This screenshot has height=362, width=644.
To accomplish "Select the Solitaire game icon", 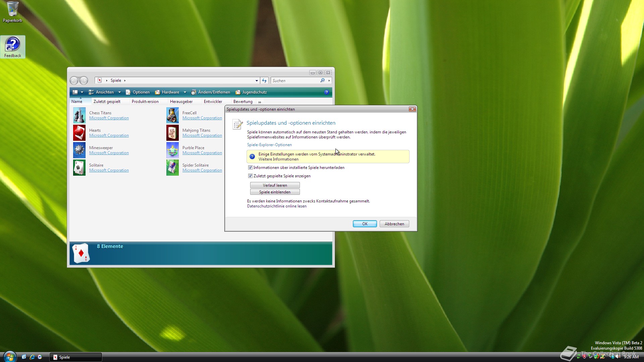I will coord(79,168).
